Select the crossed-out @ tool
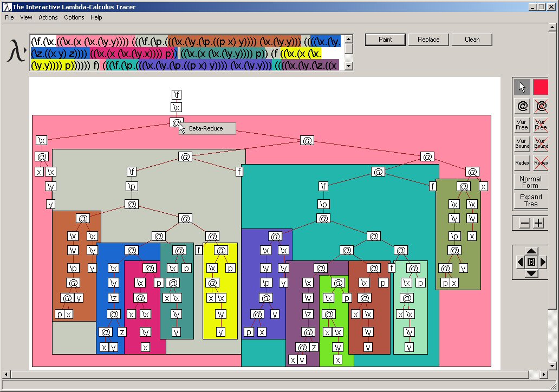559x392 pixels. pyautogui.click(x=541, y=106)
